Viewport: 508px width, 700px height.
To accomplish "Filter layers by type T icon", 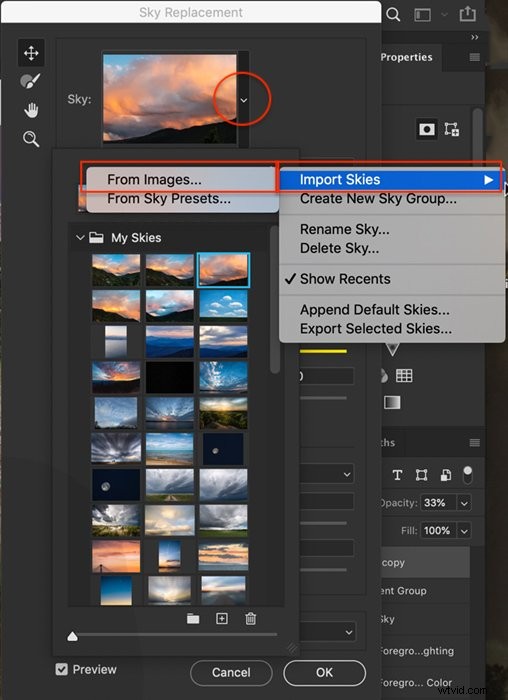I will (x=397, y=475).
